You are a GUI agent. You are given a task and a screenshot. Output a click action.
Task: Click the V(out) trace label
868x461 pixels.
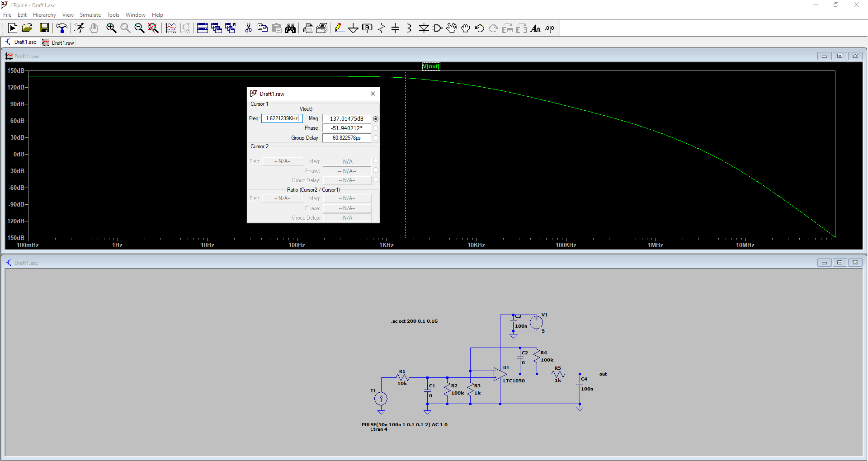[x=431, y=66]
